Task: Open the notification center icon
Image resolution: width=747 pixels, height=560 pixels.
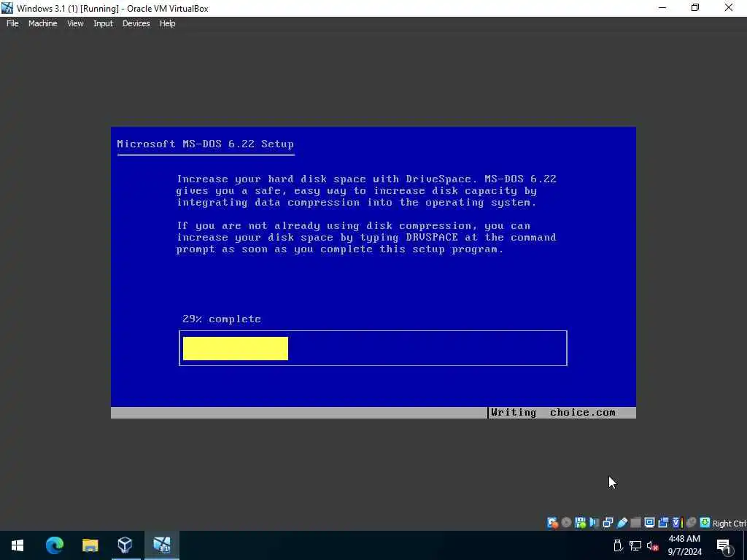Action: point(724,545)
